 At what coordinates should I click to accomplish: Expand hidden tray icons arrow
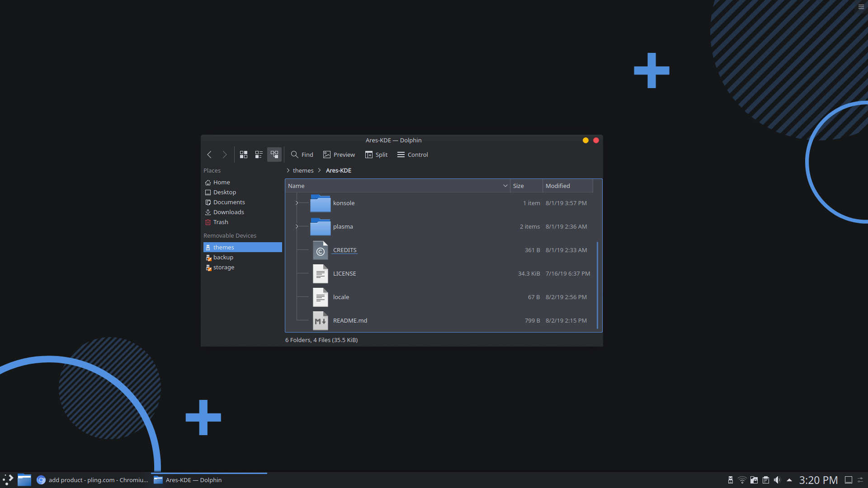coord(789,480)
